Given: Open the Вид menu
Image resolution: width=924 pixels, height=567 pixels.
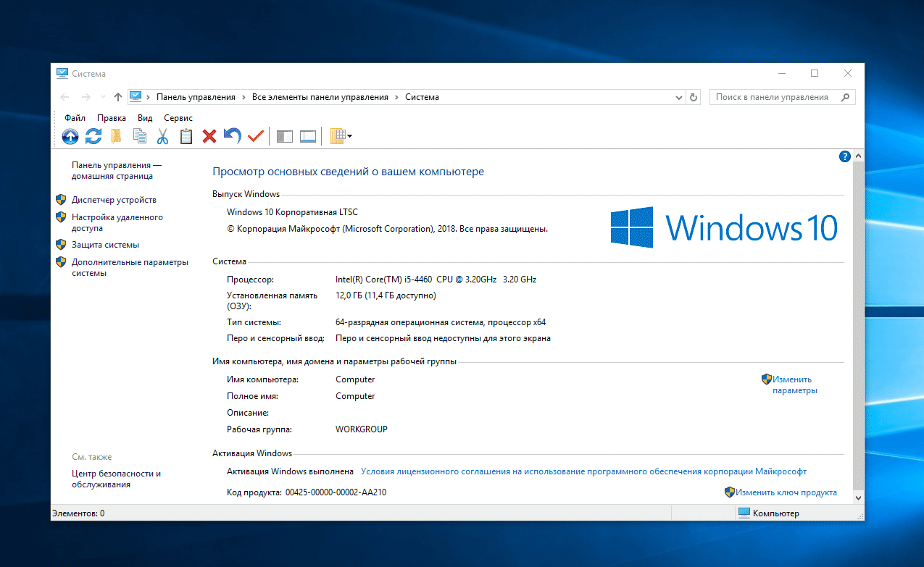Looking at the screenshot, I should pos(145,118).
